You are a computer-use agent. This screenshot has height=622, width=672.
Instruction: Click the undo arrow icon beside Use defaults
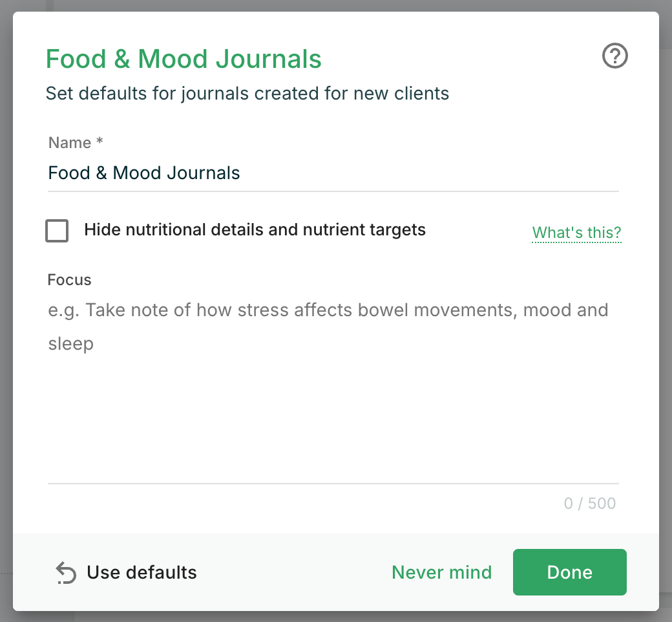point(66,573)
